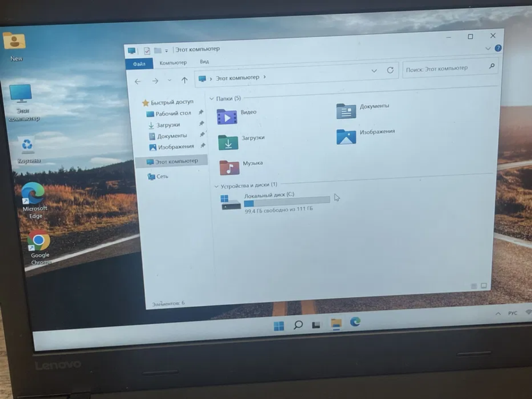The width and height of the screenshot is (532, 399).
Task: Navigate up with the up arrow button
Action: [184, 80]
